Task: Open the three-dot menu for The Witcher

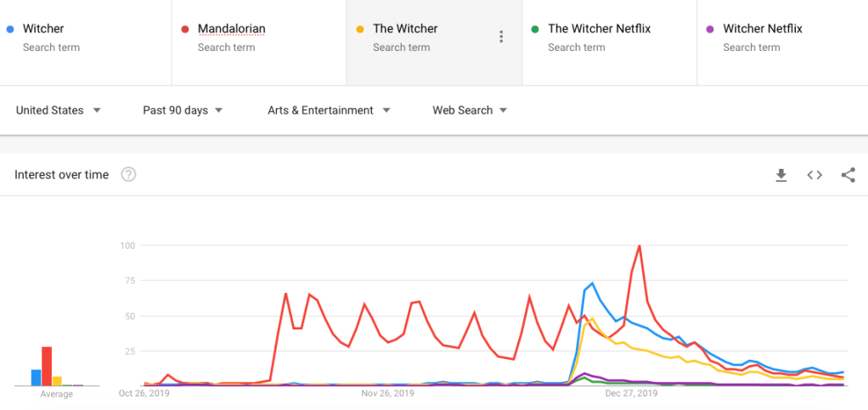Action: coord(501,37)
